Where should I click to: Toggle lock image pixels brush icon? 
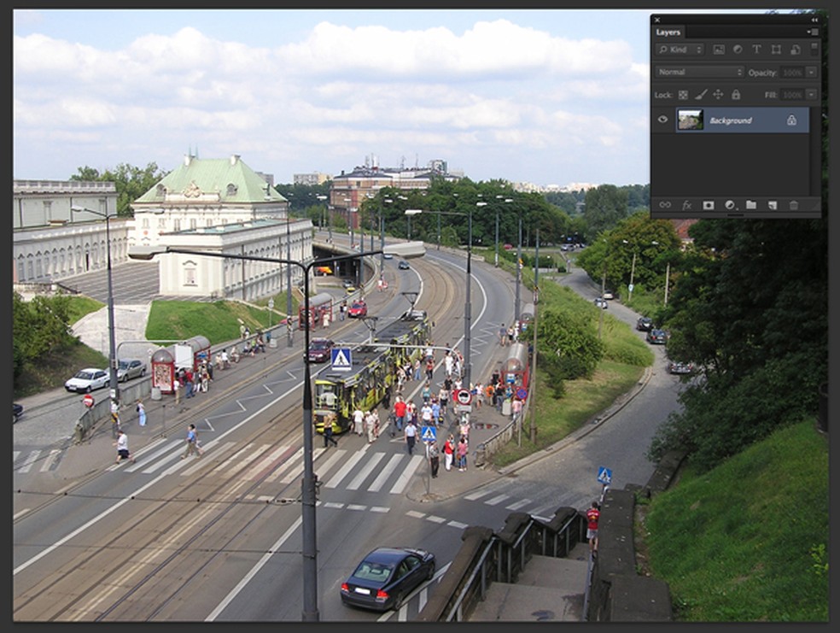click(701, 95)
